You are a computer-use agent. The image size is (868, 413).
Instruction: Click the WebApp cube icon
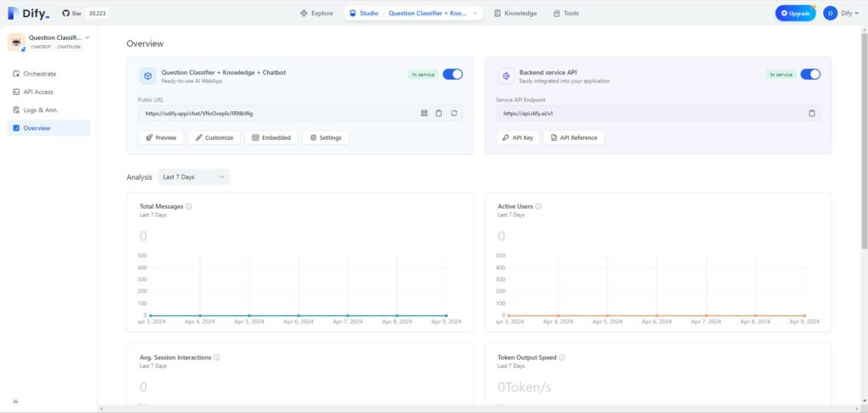point(147,76)
